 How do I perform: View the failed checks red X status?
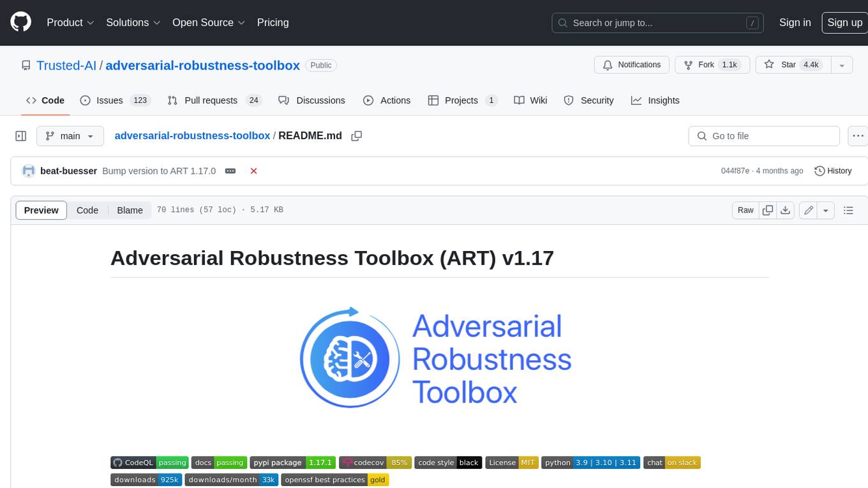pos(253,171)
